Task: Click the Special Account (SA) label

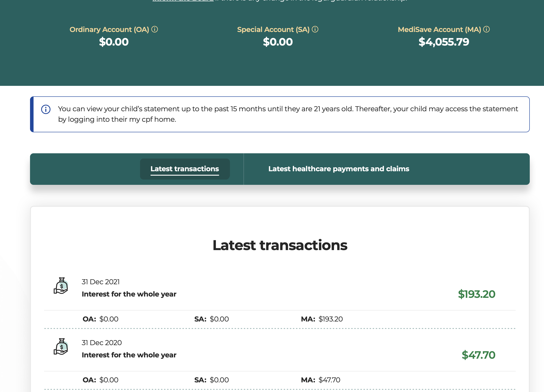Action: coord(273,30)
